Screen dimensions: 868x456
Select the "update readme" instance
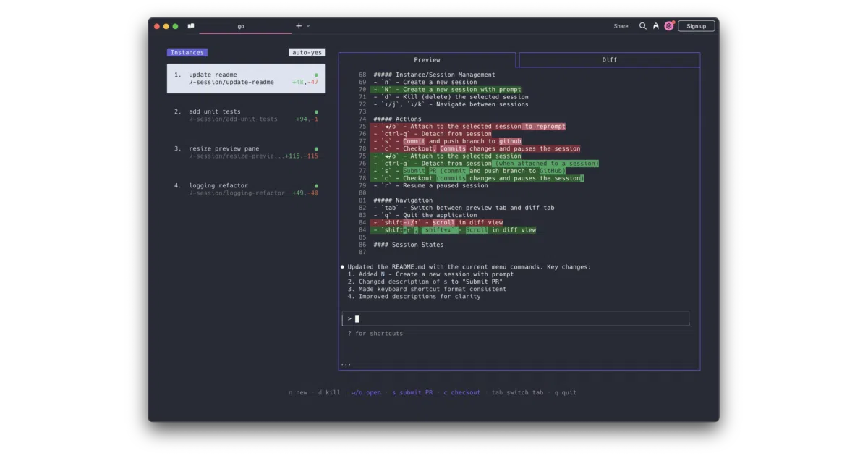(246, 78)
